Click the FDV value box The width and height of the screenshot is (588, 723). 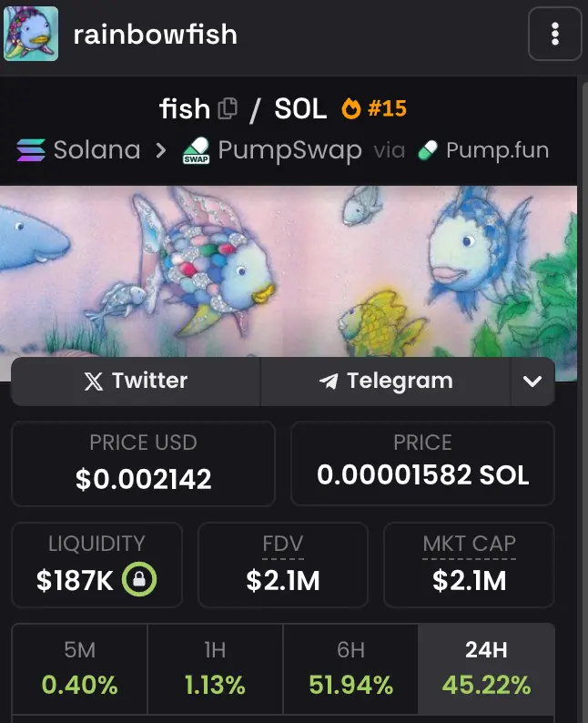pos(283,565)
